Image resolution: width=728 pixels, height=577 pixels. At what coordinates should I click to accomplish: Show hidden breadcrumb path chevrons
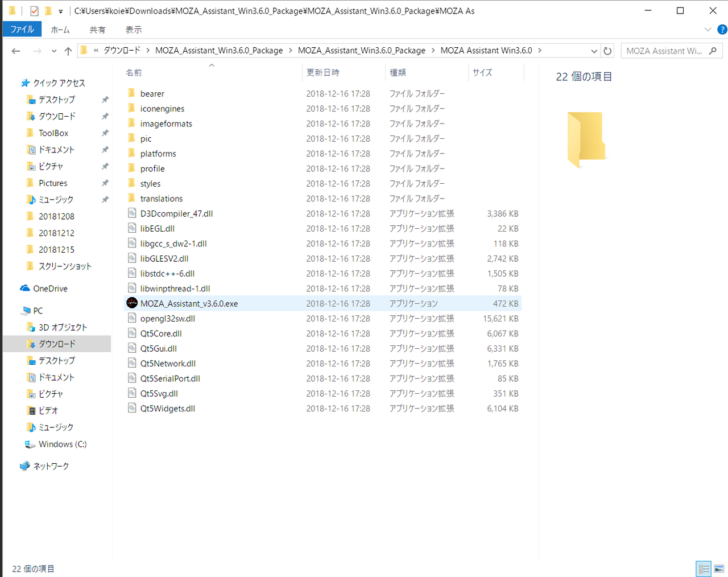96,51
